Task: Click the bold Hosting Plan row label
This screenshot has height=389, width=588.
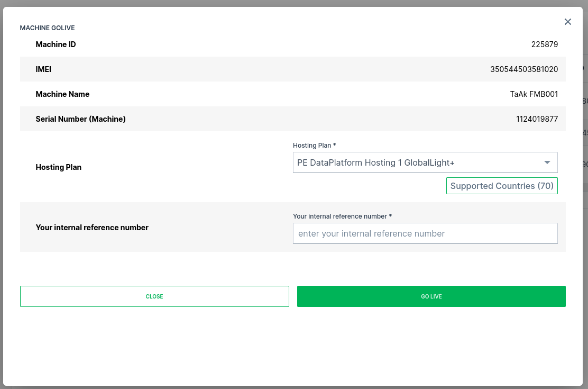Action: coord(58,167)
